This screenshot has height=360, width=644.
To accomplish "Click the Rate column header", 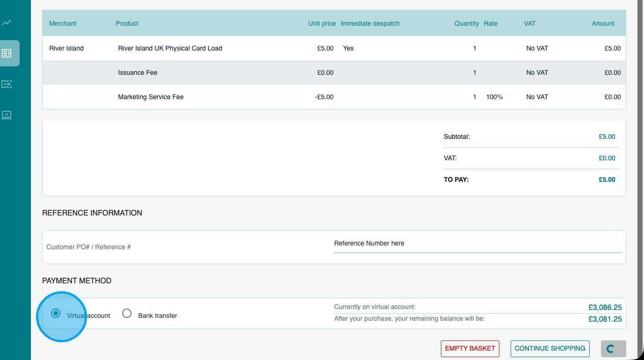I will click(490, 23).
